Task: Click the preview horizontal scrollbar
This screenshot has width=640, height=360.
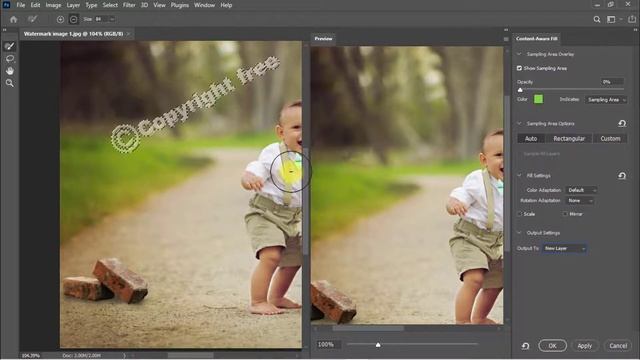Action: click(x=367, y=328)
